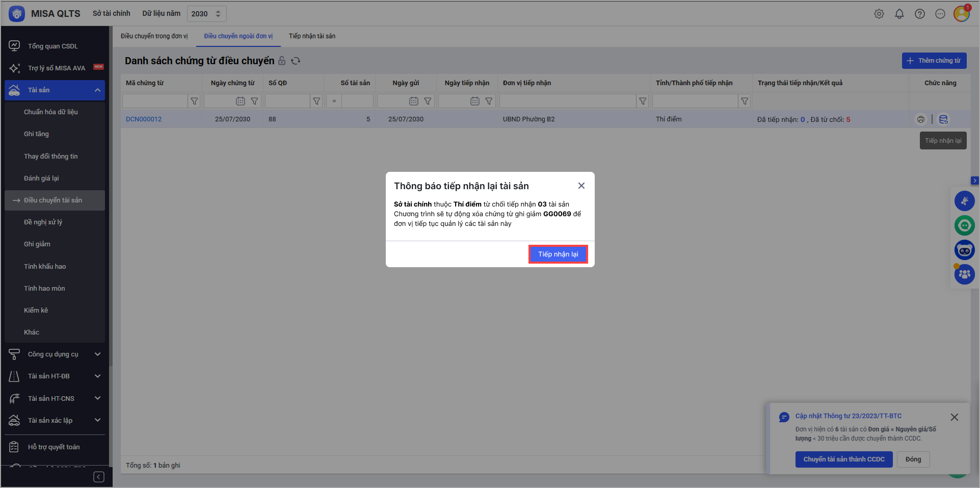Open filter icon for Mã chứng từ column
This screenshot has width=980, height=488.
194,101
